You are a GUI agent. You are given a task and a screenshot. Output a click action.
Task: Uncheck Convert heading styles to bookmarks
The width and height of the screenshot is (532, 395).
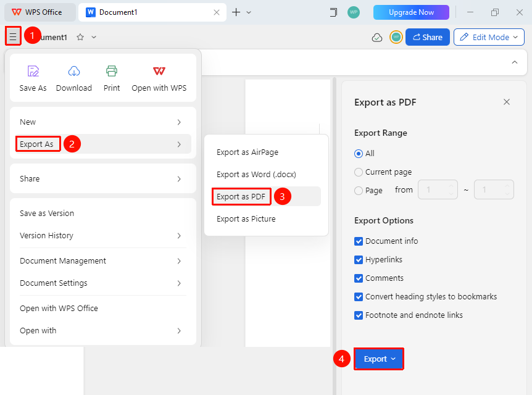359,297
